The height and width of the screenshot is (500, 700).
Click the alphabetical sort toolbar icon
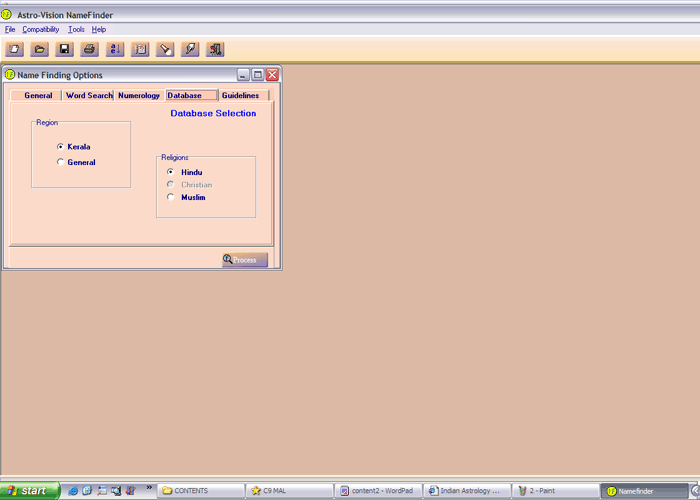115,49
